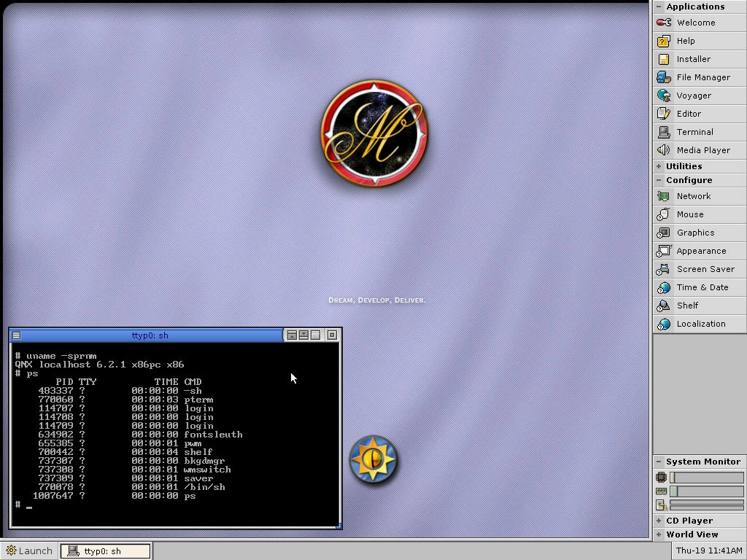Click the wmswitch process row

[x=134, y=470]
